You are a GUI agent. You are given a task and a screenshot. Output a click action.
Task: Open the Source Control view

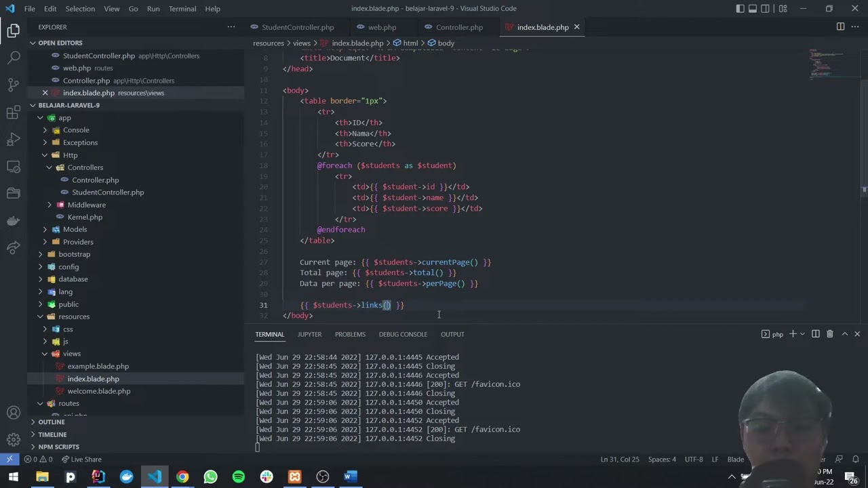point(14,85)
